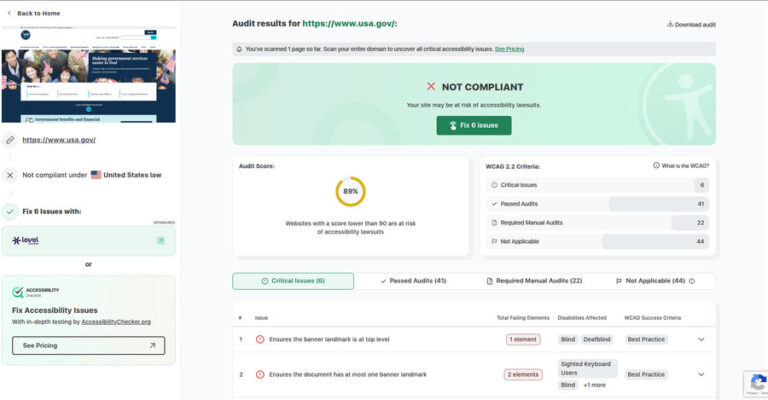
Task: Click the Best Practice tag on issue 1
Action: (646, 339)
